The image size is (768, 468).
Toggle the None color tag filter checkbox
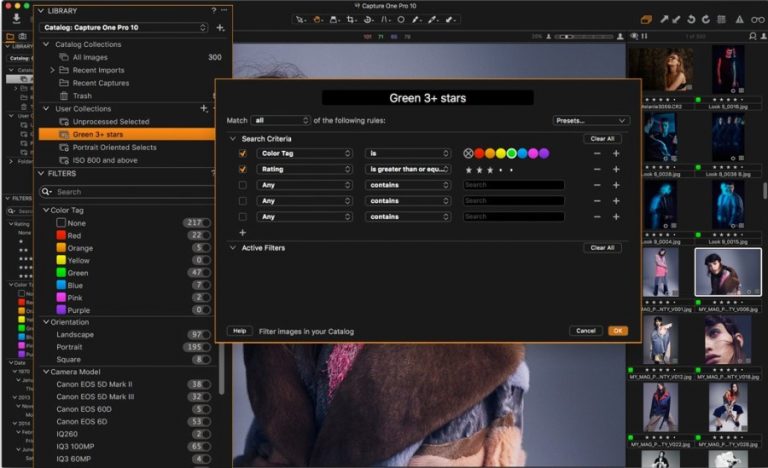(61, 222)
